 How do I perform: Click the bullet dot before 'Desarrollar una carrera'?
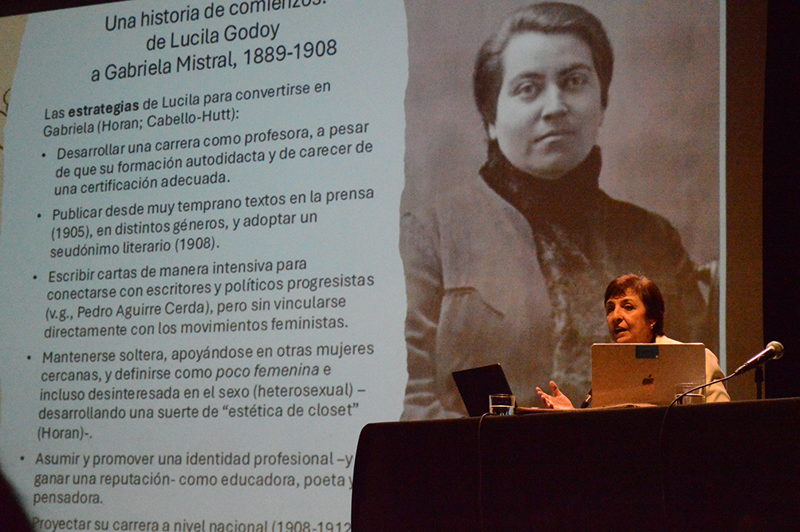44,155
